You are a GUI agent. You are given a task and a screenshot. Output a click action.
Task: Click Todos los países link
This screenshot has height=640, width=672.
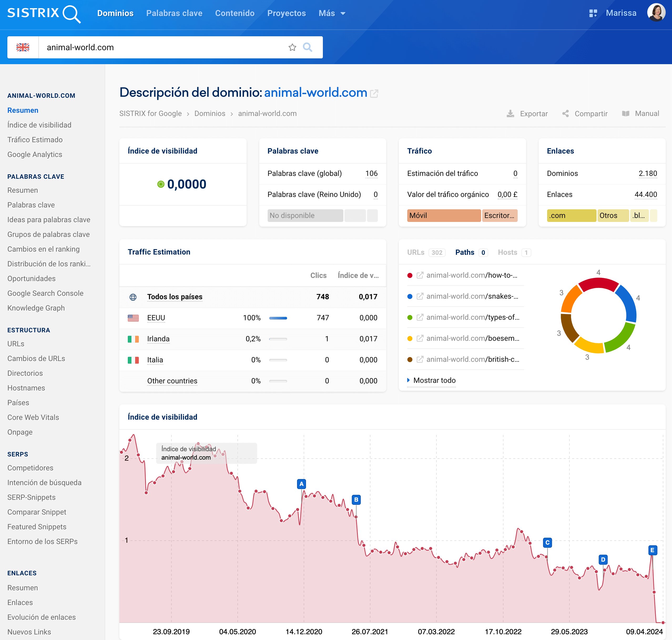(175, 297)
